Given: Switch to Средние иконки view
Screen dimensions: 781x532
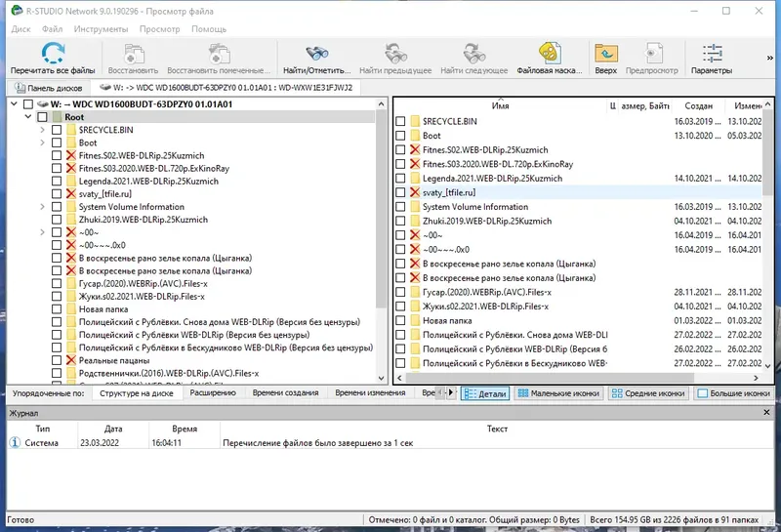Looking at the screenshot, I should point(648,393).
